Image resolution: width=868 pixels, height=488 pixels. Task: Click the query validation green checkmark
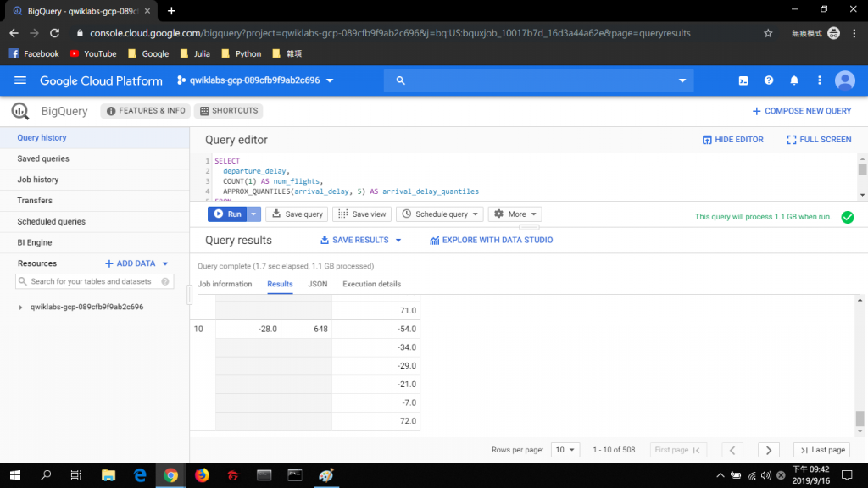(848, 217)
